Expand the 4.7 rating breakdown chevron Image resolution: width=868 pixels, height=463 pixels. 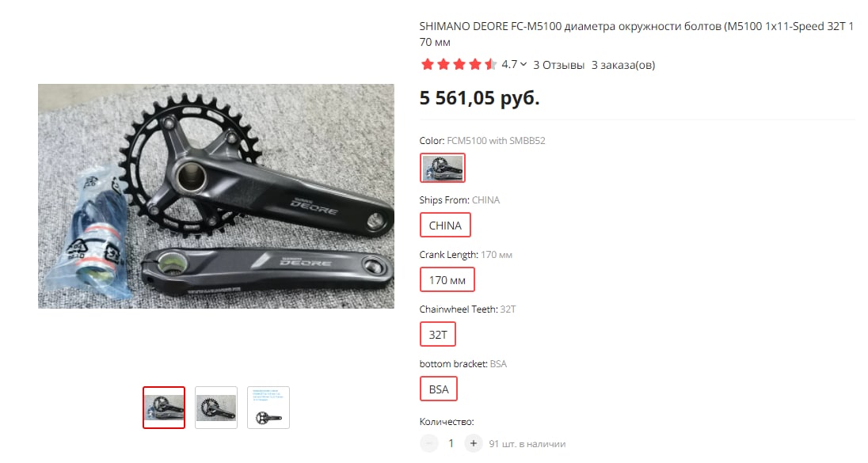523,64
